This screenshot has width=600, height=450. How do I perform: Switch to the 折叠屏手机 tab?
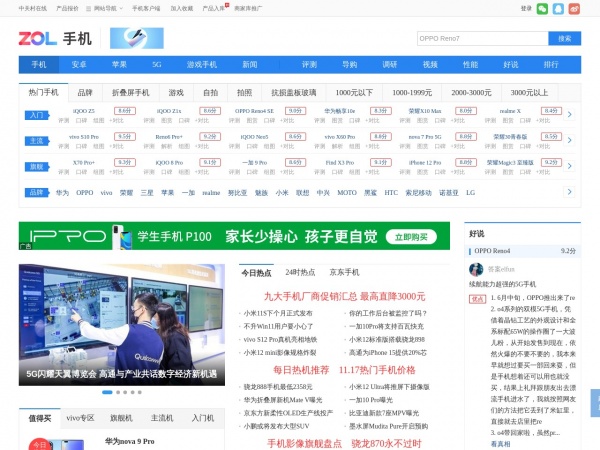tap(130, 93)
